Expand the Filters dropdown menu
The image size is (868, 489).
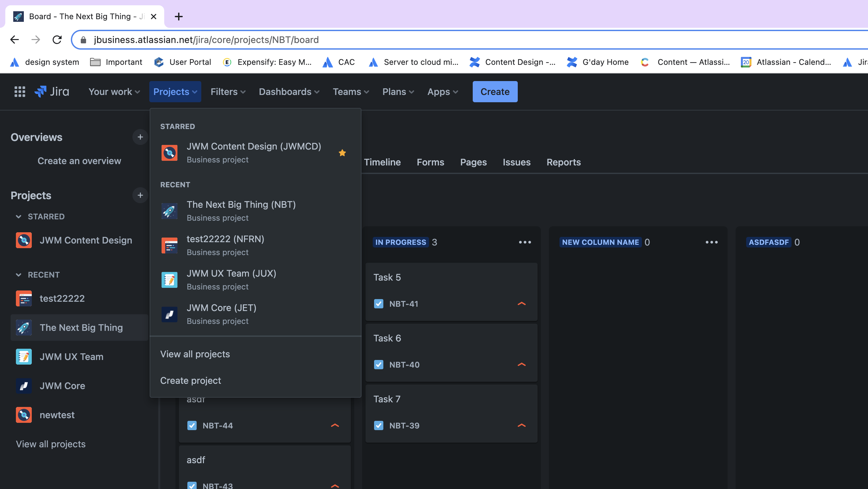228,92
